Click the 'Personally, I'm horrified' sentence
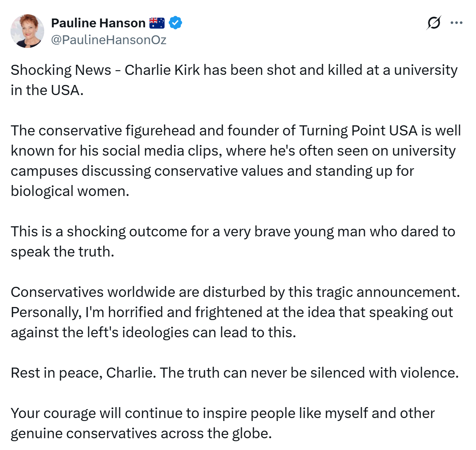Screen dimensions: 476x450 coord(231,312)
